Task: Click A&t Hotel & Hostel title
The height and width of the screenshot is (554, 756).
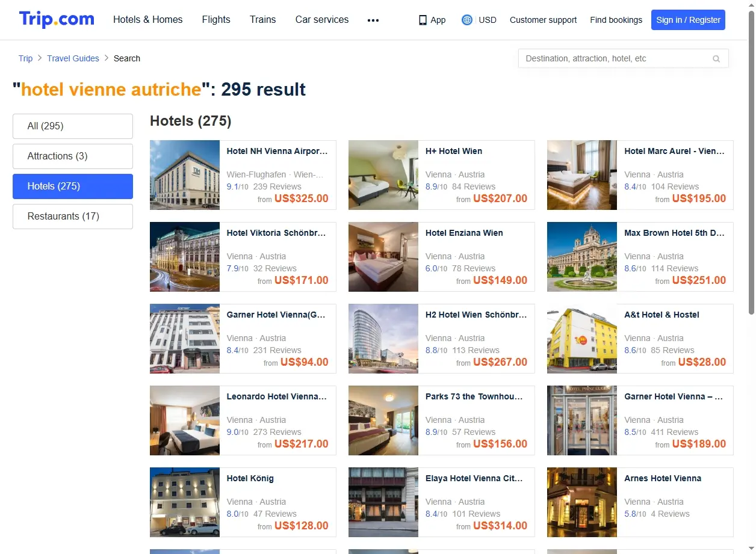Action: (662, 315)
